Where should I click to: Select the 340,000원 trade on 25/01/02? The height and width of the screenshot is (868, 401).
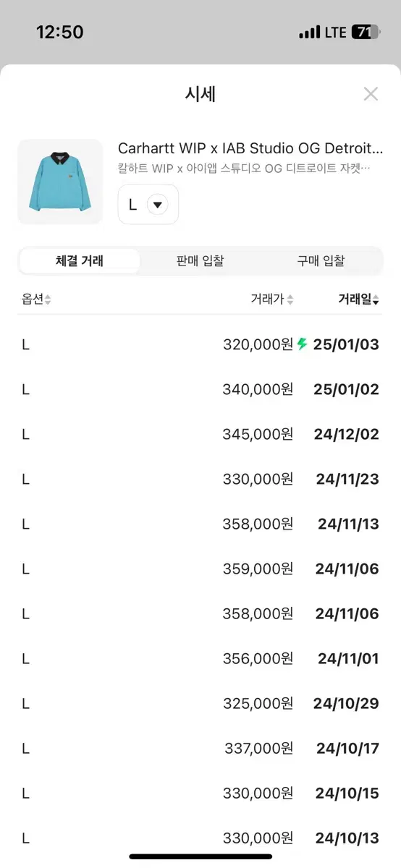(x=200, y=389)
